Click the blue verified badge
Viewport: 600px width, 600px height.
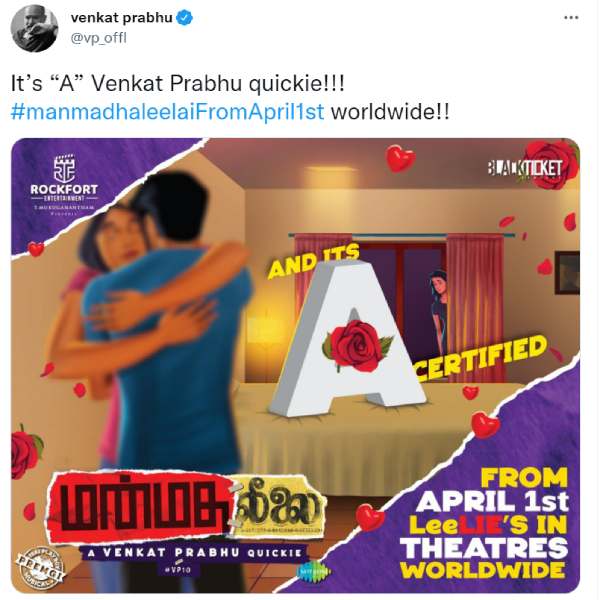(x=186, y=18)
